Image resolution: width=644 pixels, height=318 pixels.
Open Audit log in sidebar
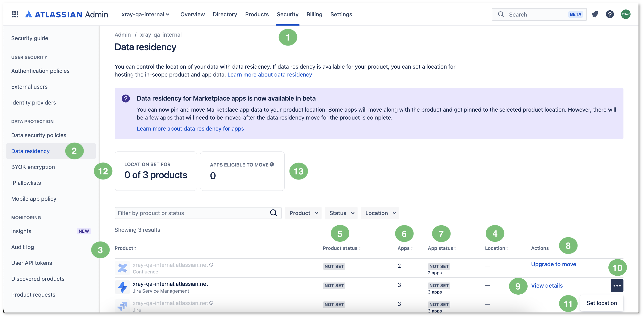pyautogui.click(x=51, y=247)
